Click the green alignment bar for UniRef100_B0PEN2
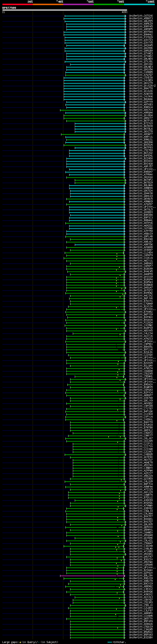157x644 pixels. click(x=96, y=293)
